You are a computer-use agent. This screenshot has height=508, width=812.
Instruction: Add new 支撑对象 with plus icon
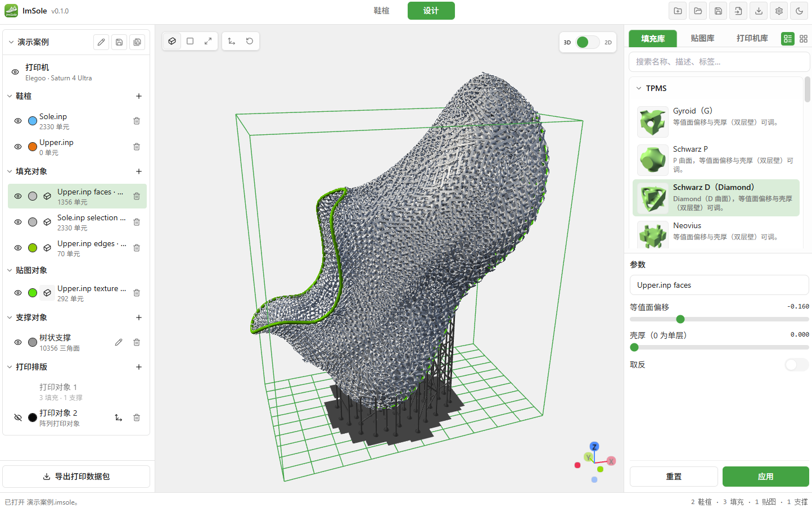pos(139,317)
